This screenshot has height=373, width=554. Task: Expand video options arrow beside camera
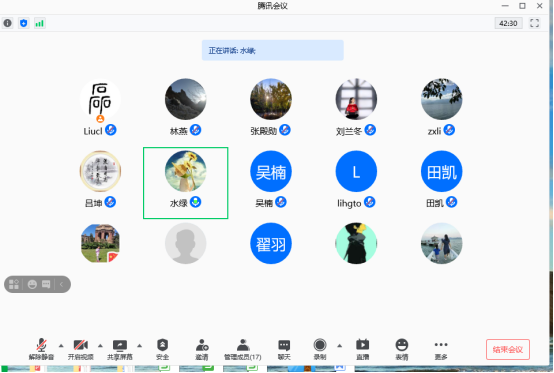pyautogui.click(x=100, y=345)
